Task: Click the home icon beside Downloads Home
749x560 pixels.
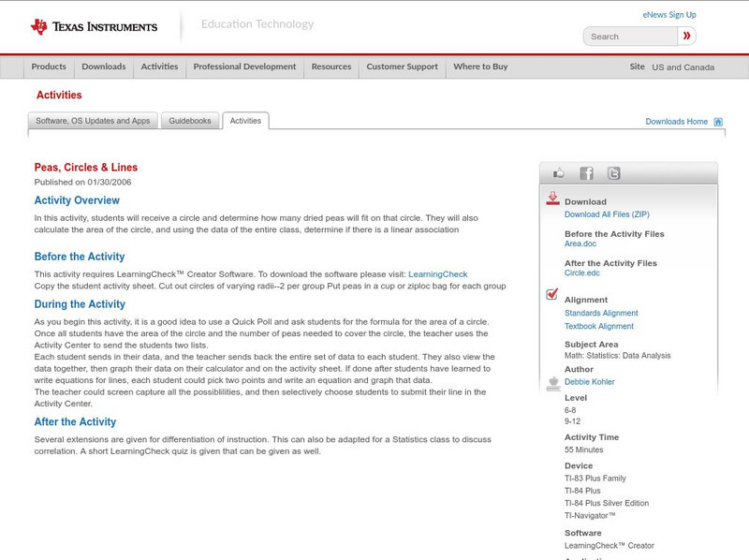Action: (718, 122)
